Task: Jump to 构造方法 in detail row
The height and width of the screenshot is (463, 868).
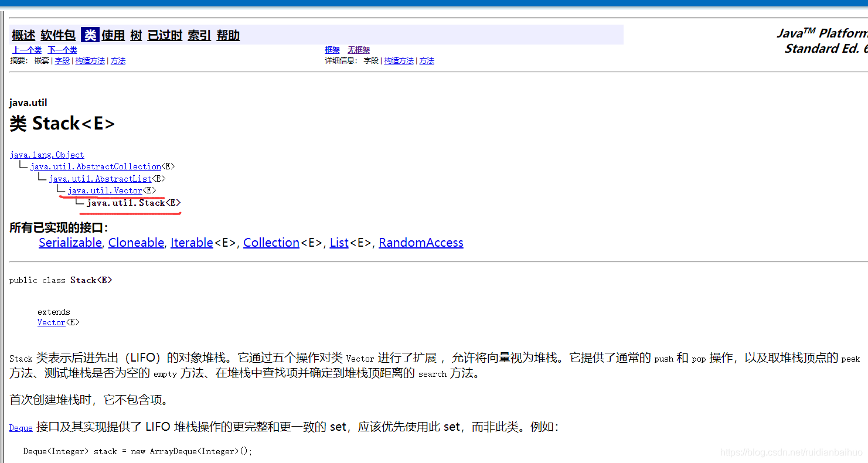Action: coord(399,61)
